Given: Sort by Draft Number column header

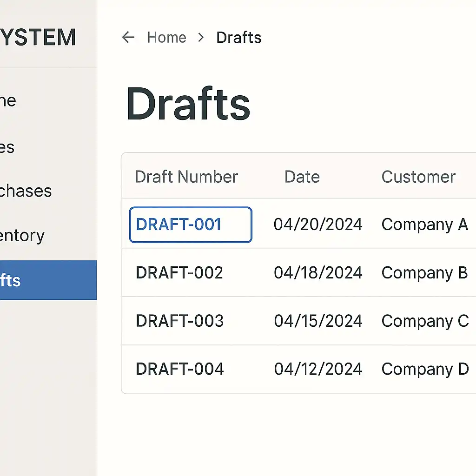Looking at the screenshot, I should tap(186, 177).
